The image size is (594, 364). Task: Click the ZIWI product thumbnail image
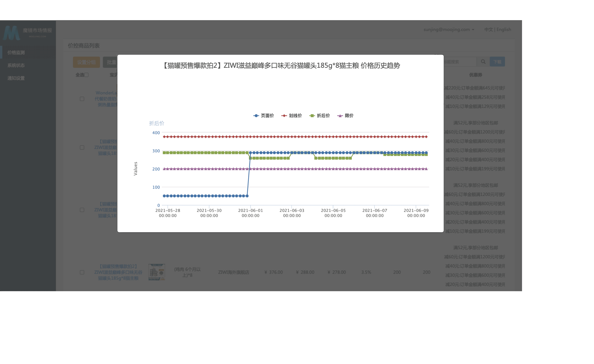pyautogui.click(x=157, y=272)
